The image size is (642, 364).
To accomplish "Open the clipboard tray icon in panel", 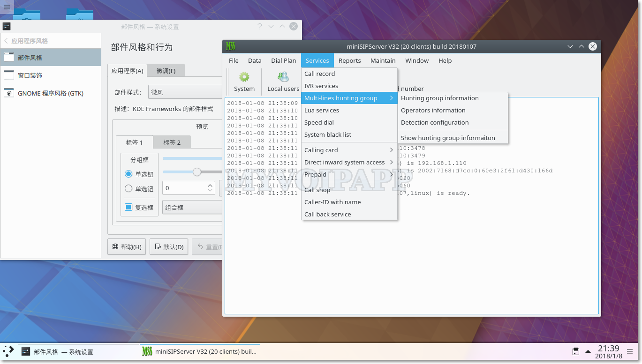I will (575, 351).
